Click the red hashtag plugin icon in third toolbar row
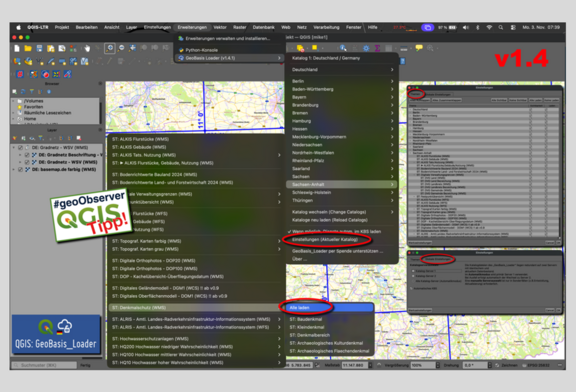Viewport: 576px width, 392px height. tap(20, 74)
